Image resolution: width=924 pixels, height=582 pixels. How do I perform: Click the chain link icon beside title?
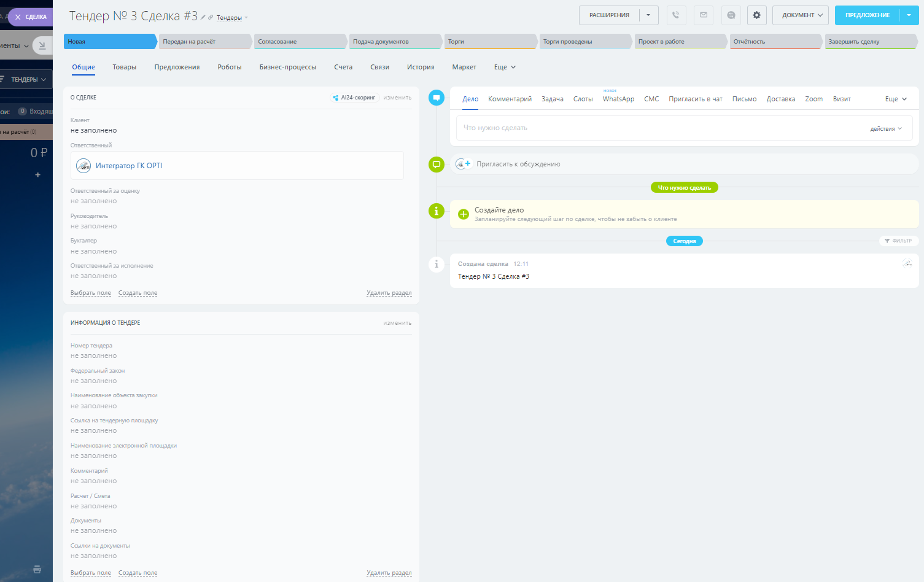tap(211, 17)
